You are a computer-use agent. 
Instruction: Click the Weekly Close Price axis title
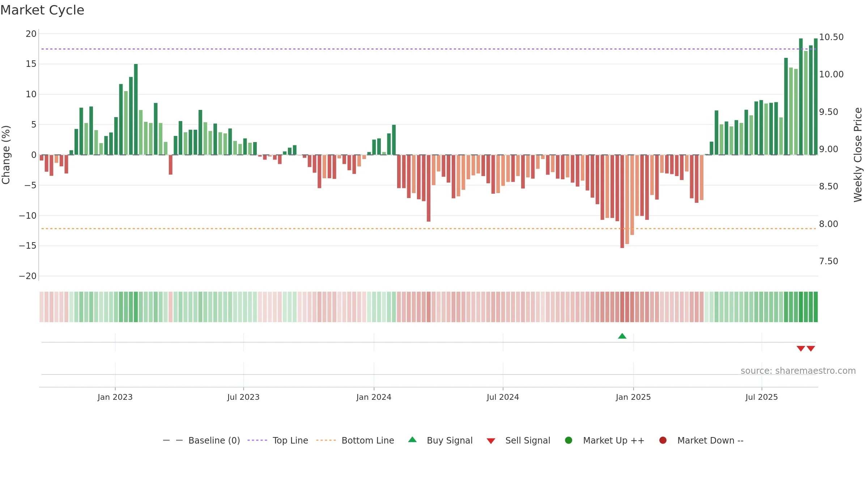point(858,155)
